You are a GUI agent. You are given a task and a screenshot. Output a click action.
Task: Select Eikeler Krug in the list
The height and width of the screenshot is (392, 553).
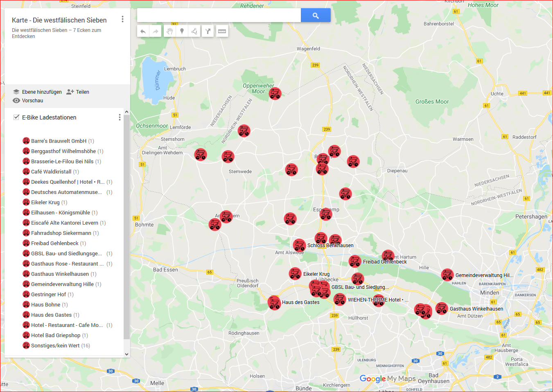(45, 203)
